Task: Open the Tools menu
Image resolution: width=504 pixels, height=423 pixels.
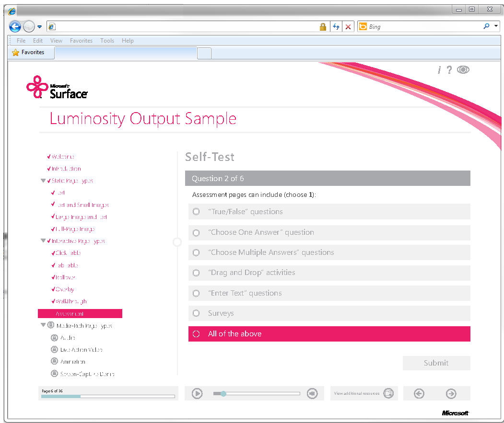Action: (x=107, y=40)
